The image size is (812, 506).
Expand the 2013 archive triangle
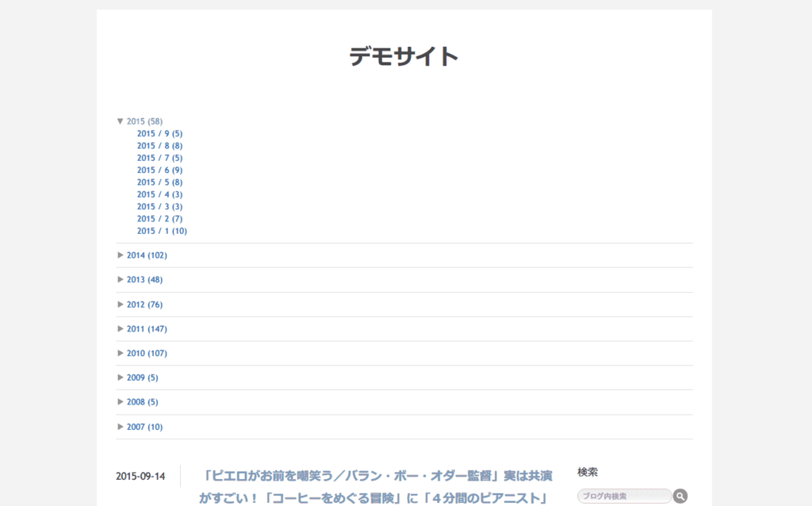pyautogui.click(x=121, y=279)
